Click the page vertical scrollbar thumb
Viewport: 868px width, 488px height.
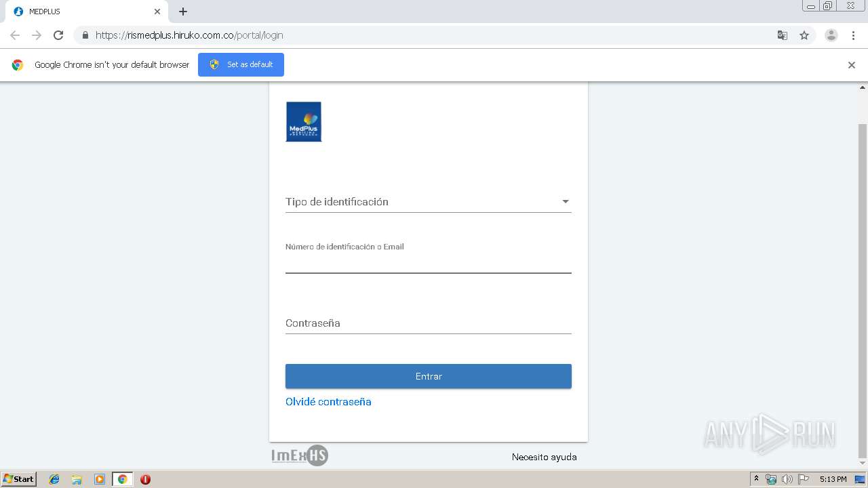863,291
